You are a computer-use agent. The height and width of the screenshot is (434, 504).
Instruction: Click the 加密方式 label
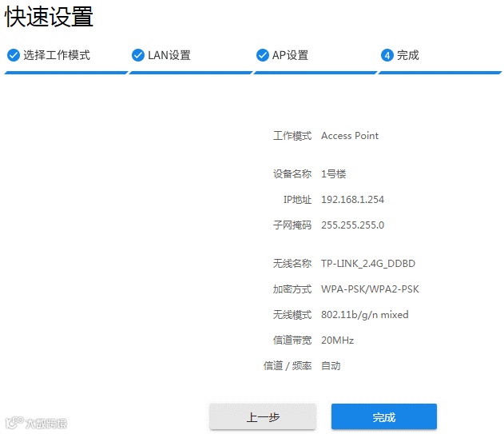[292, 289]
